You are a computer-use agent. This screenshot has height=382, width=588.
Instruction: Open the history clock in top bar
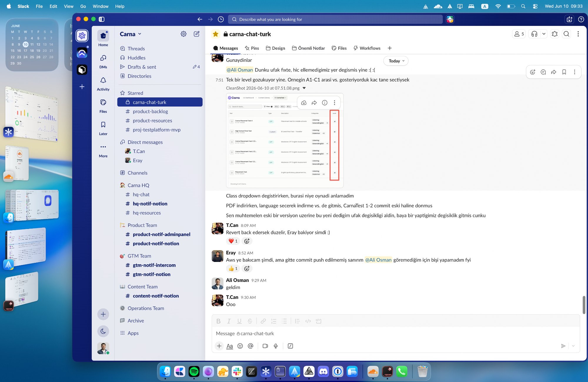[x=221, y=19]
